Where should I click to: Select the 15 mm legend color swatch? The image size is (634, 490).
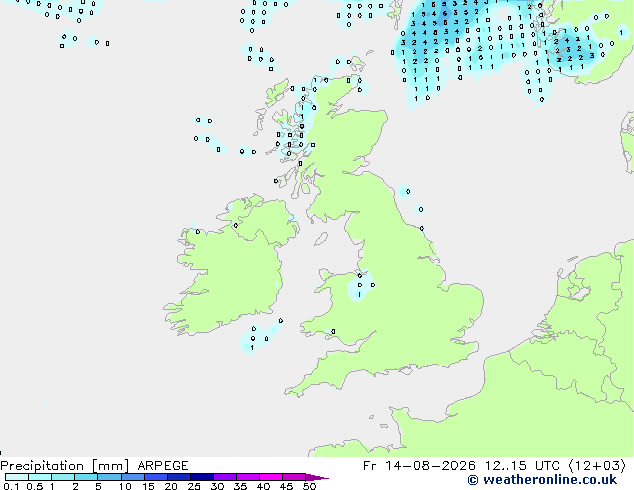[x=156, y=477]
